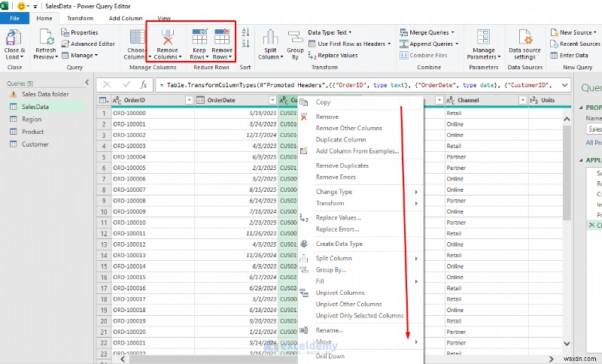Click the vertical scrollbar down arrow
The height and width of the screenshot is (364, 602).
pyautogui.click(x=567, y=343)
